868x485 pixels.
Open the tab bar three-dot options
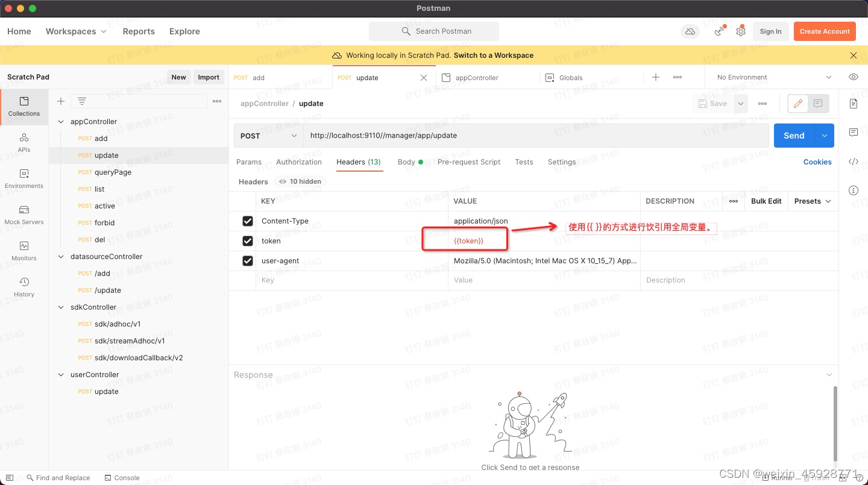pos(678,77)
